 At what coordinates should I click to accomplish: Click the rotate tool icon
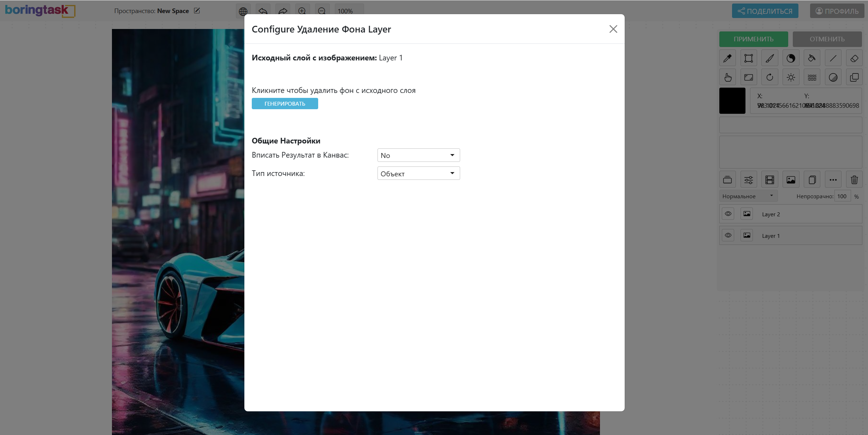770,77
